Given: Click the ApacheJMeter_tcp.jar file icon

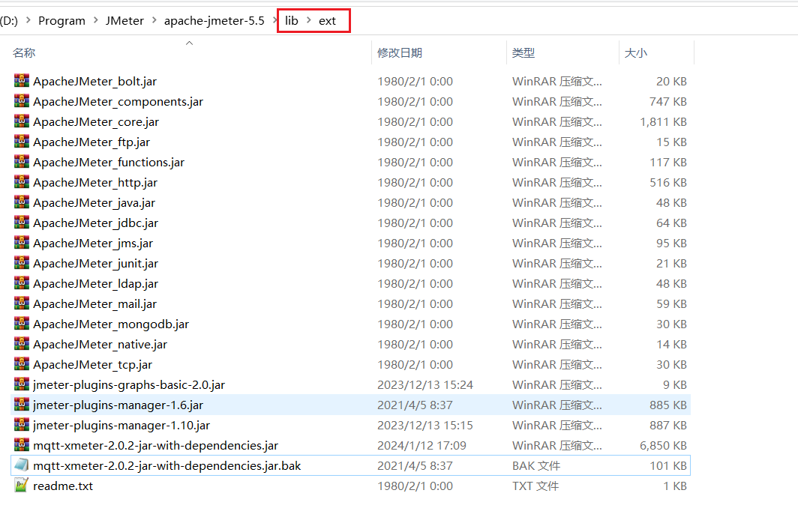Looking at the screenshot, I should (21, 364).
